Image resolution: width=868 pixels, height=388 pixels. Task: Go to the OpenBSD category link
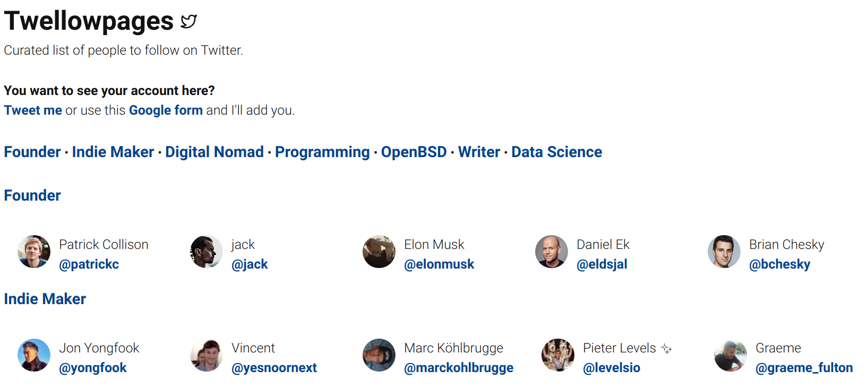[x=414, y=152]
